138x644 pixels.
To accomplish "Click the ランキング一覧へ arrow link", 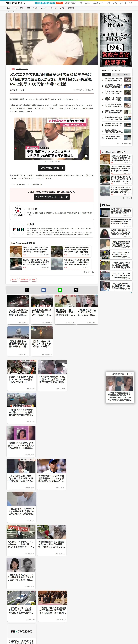I will pos(124,144).
